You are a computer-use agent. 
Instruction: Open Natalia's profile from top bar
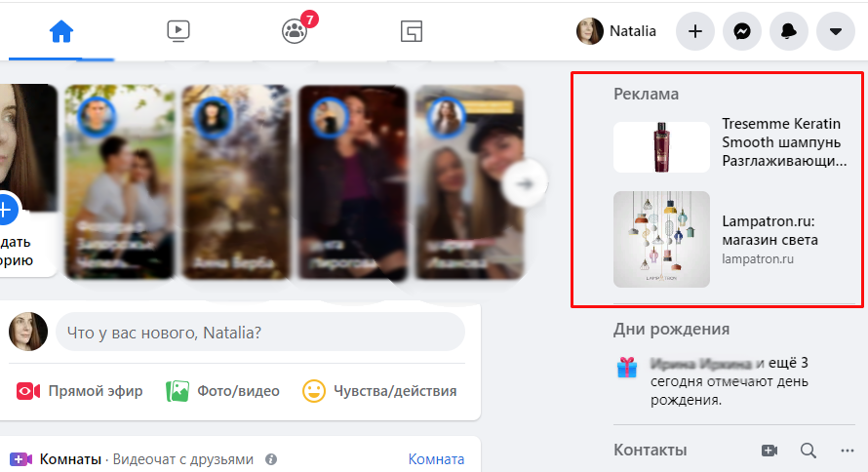(x=616, y=31)
